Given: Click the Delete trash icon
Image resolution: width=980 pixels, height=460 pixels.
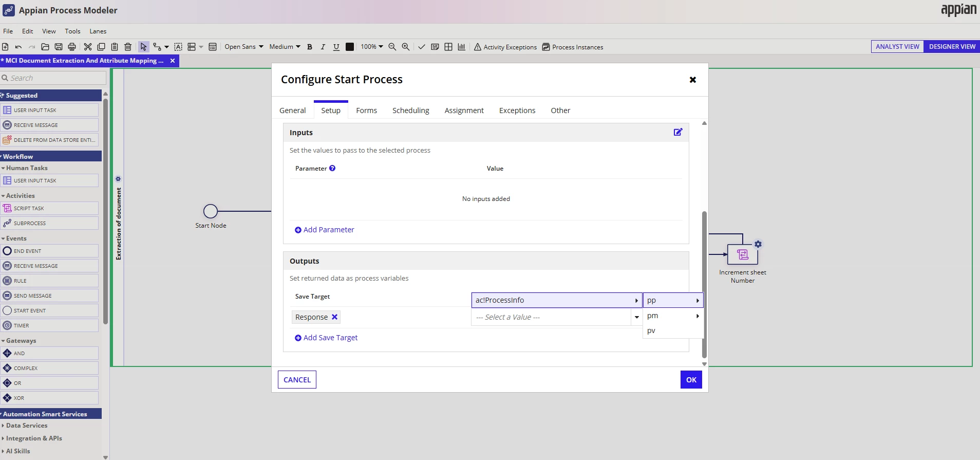Looking at the screenshot, I should (128, 47).
